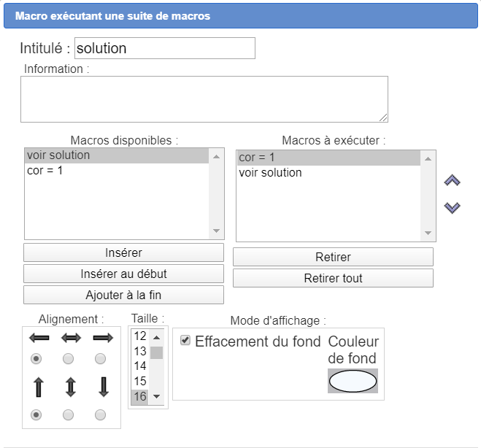Open the Couleur de fond color swatch
This screenshot has height=448, width=481.
353,381
